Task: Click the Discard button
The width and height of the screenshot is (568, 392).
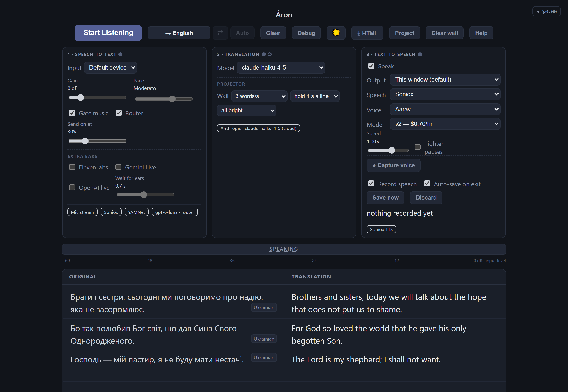Action: [x=426, y=198]
